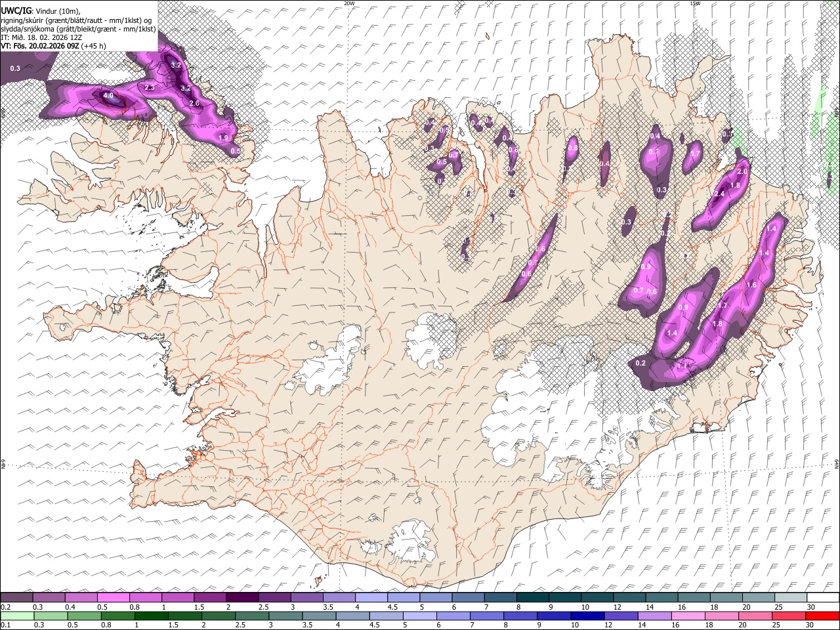Click the 4.0 snowfall value label
Viewport: 840px width, 630px height.
108,95
